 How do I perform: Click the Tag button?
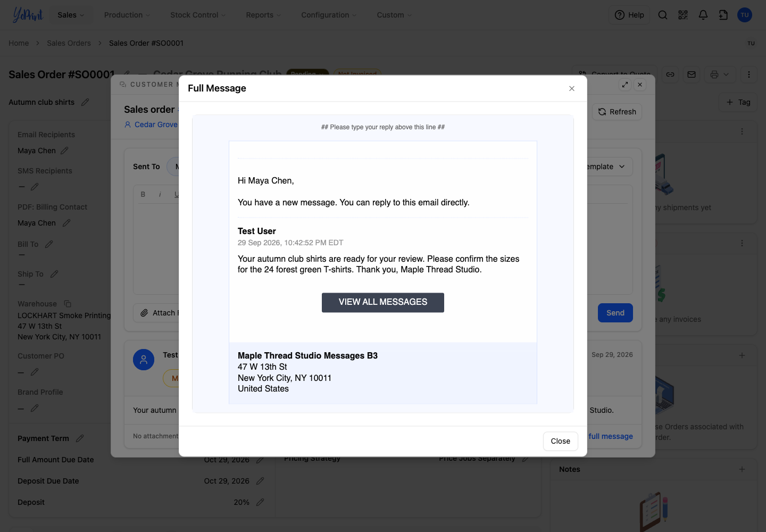[738, 102]
